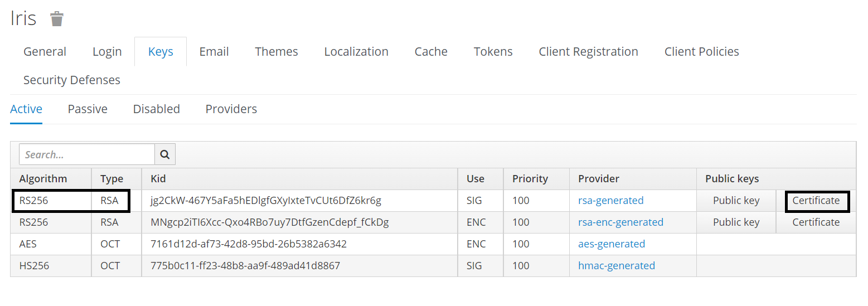This screenshot has width=868, height=306.
Task: Open the Providers sub-tab
Action: click(231, 109)
